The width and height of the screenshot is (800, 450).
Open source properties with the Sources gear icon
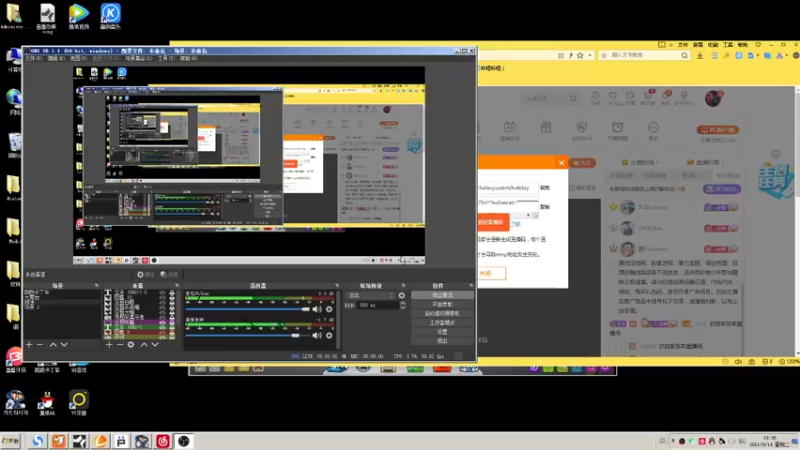point(131,345)
